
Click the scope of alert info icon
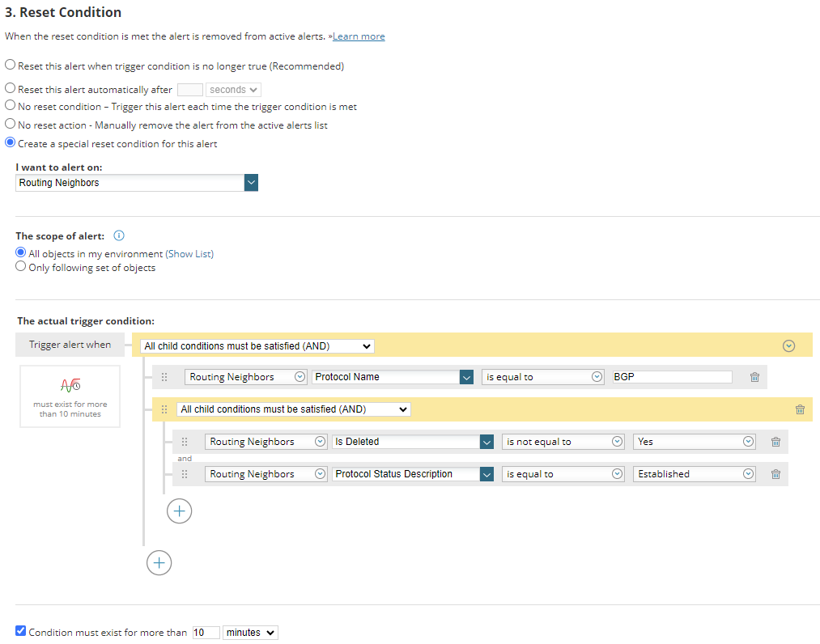click(x=119, y=236)
